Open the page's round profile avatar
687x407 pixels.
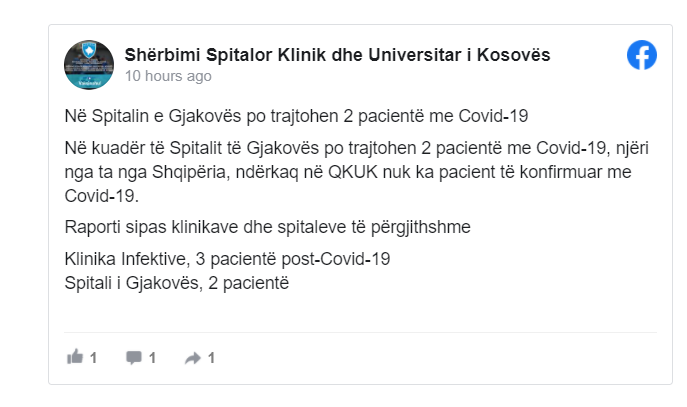click(x=88, y=65)
